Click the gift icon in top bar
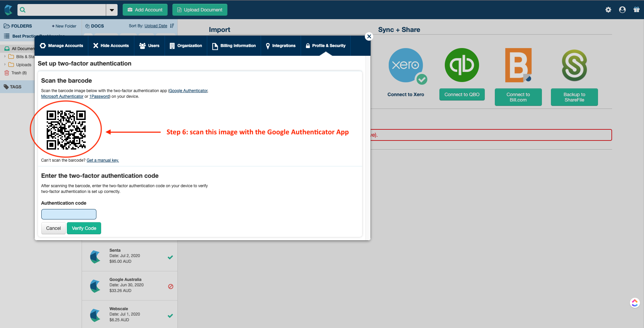 (637, 10)
